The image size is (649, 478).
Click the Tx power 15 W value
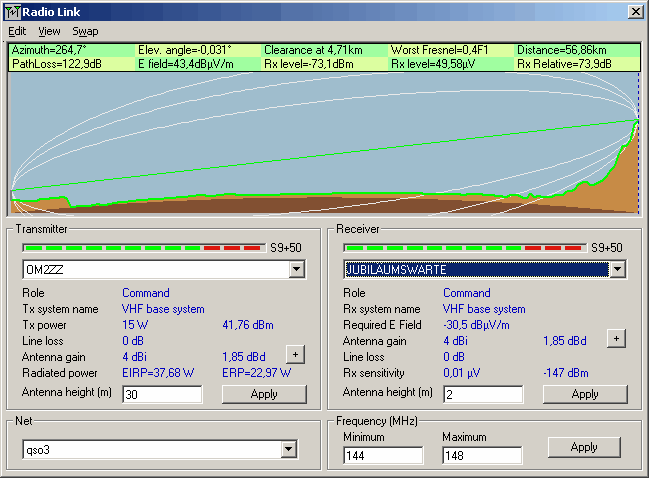[135, 325]
